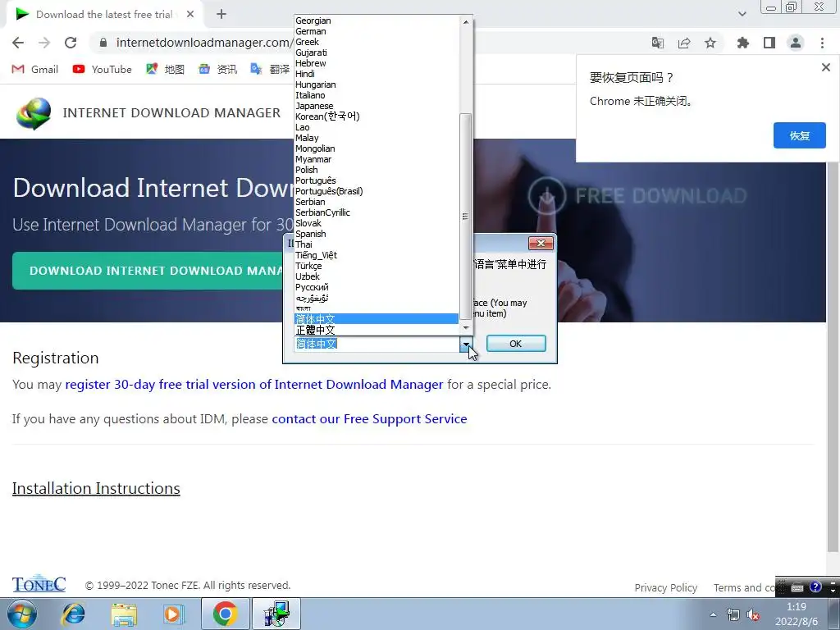The height and width of the screenshot is (630, 840).
Task: Select German in the language list
Action: coord(376,32)
